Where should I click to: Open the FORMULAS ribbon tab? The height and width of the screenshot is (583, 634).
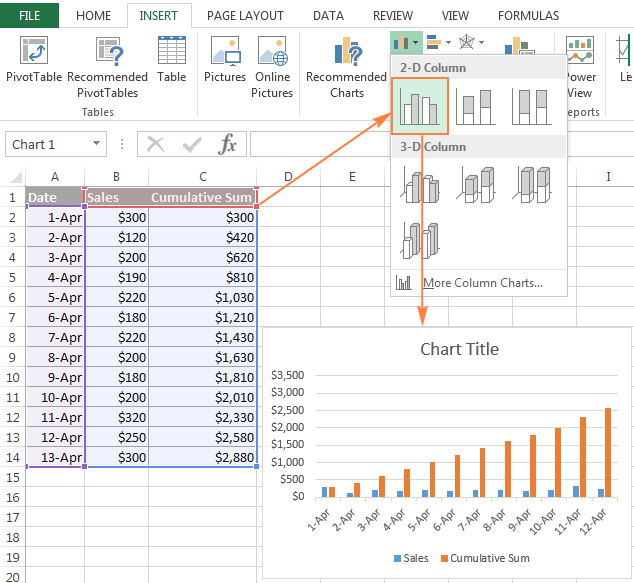click(529, 16)
